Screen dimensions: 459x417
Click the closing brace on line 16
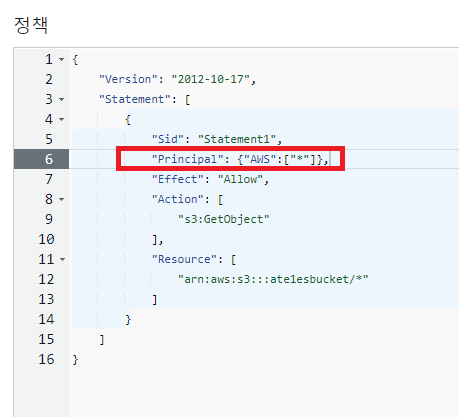[x=75, y=360]
